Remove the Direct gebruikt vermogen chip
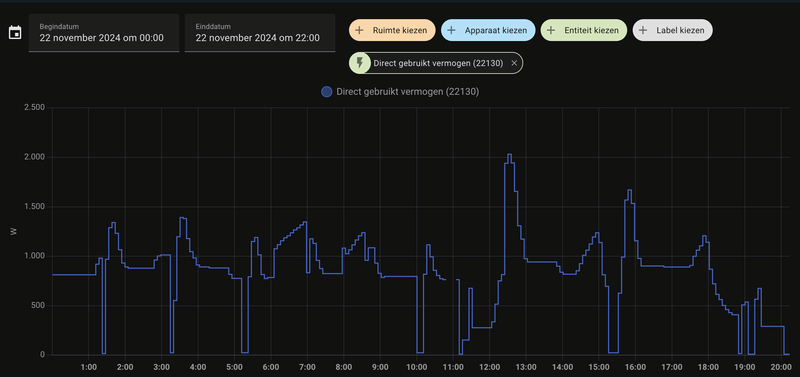Viewport: 800px width, 377px height. point(514,63)
